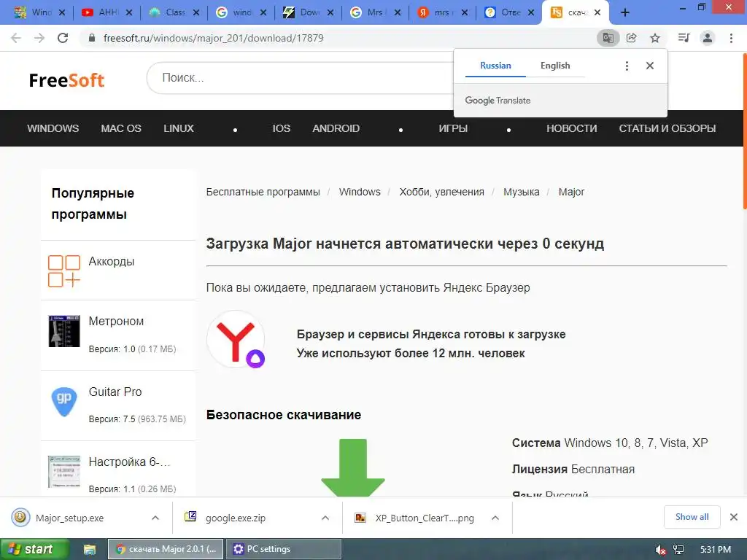Open MAC OS in site navigation
The height and width of the screenshot is (560, 747).
point(121,128)
